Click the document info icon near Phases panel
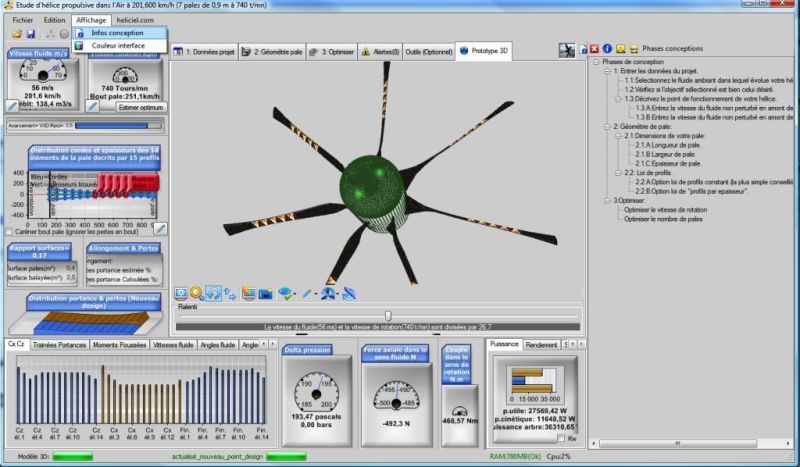 [x=583, y=50]
